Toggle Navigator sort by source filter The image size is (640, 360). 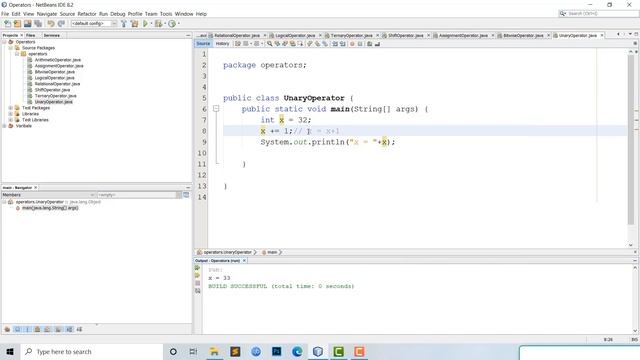pos(79,329)
